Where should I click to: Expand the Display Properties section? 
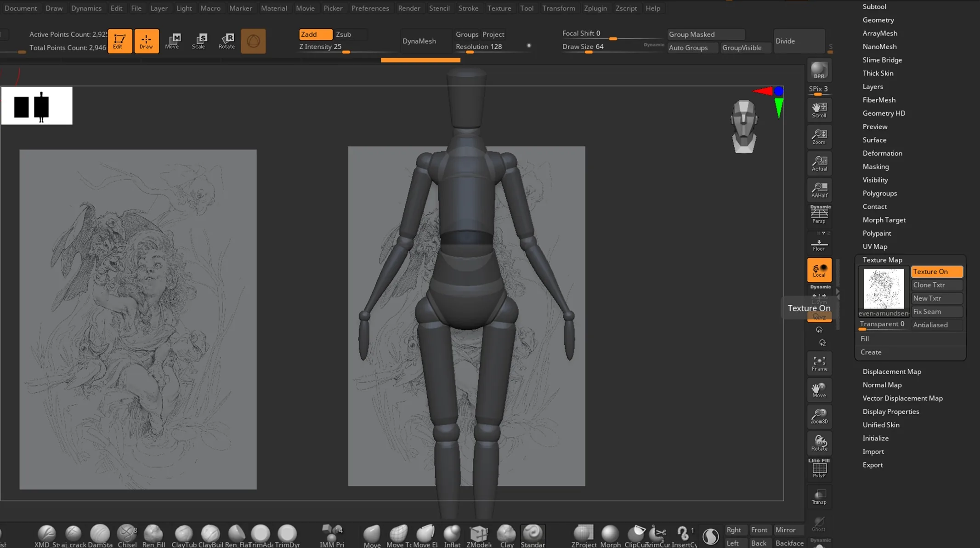[x=890, y=411]
